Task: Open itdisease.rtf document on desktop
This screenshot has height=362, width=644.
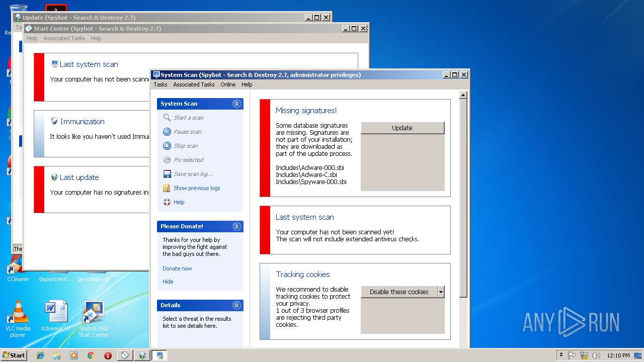Action: coord(56,316)
